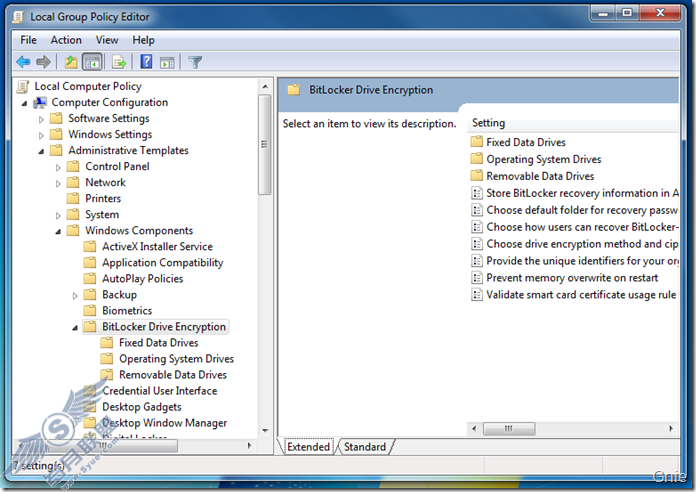Click policy icon beside Choose drive encryption method
This screenshot has width=696, height=492.
(477, 244)
